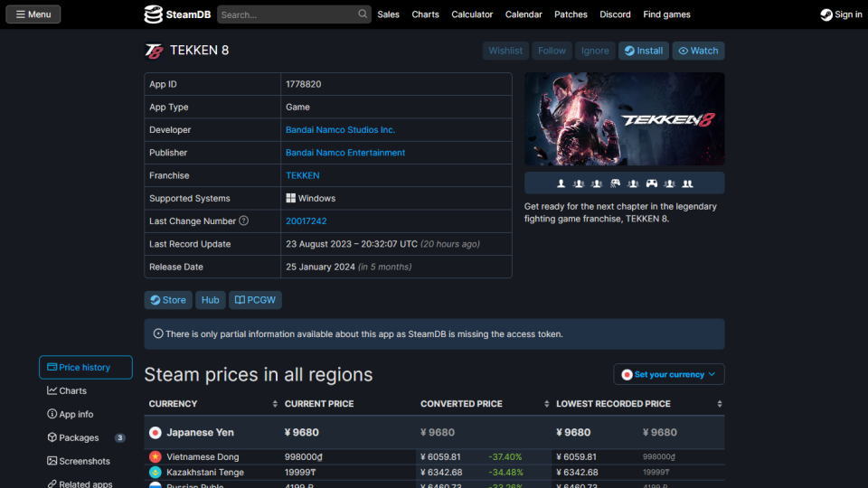Screen dimensions: 868x488
Task: Click release date 25 January 2024
Action: 320,267
